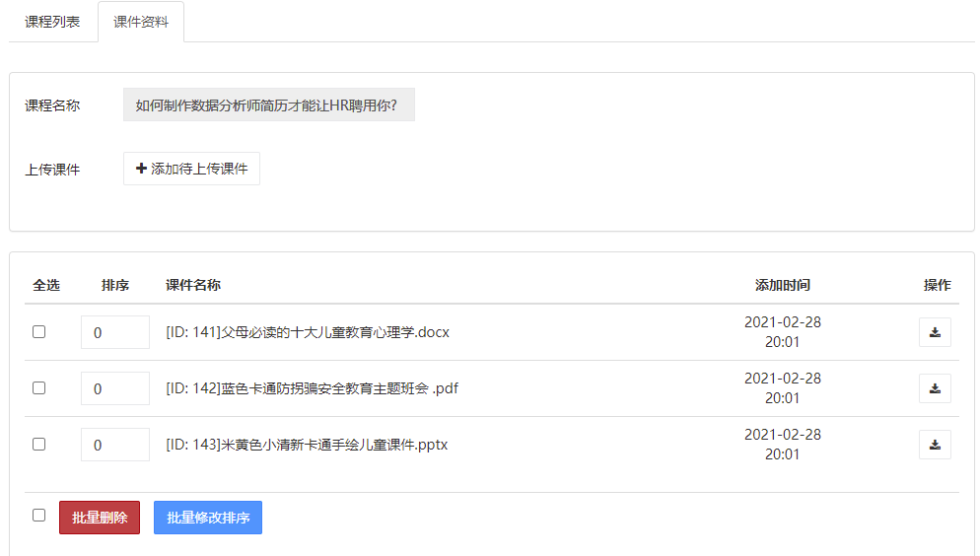Viewport: 980px width, 556px height.
Task: Click the 添加时间 column header
Action: (x=783, y=286)
